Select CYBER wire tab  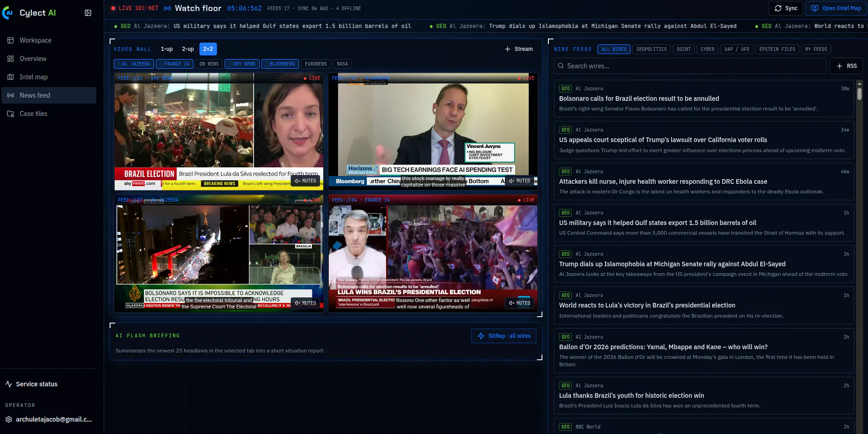click(708, 49)
